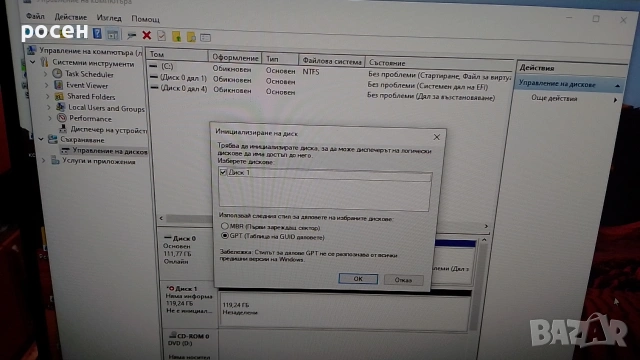
Task: Select Управление на компютъра root tree item
Action: click(91, 52)
